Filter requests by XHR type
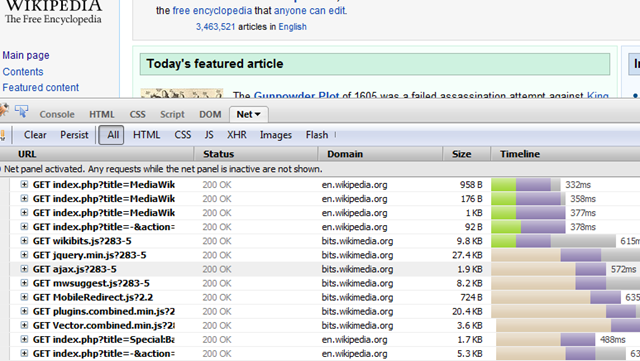 tap(237, 135)
